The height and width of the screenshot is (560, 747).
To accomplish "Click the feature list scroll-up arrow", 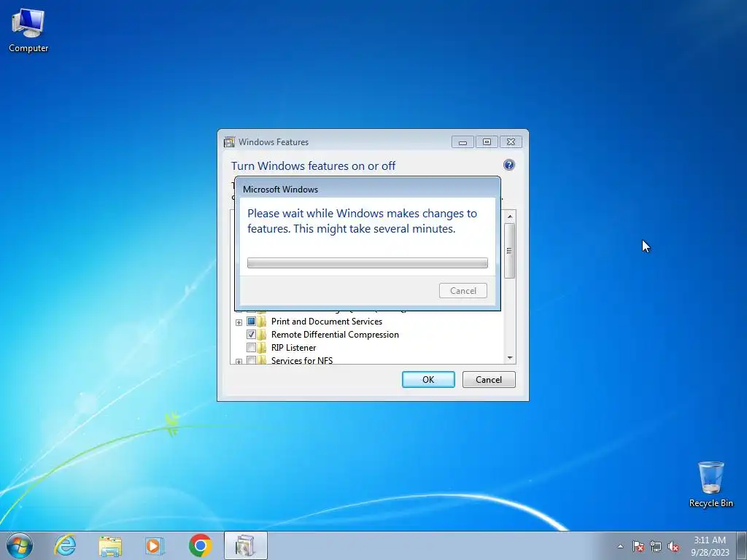I will pyautogui.click(x=510, y=217).
